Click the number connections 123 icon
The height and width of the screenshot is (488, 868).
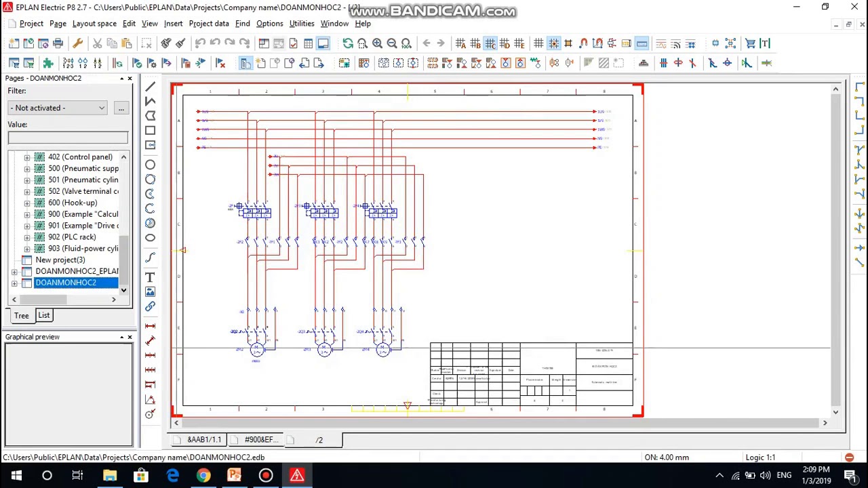coord(68,63)
